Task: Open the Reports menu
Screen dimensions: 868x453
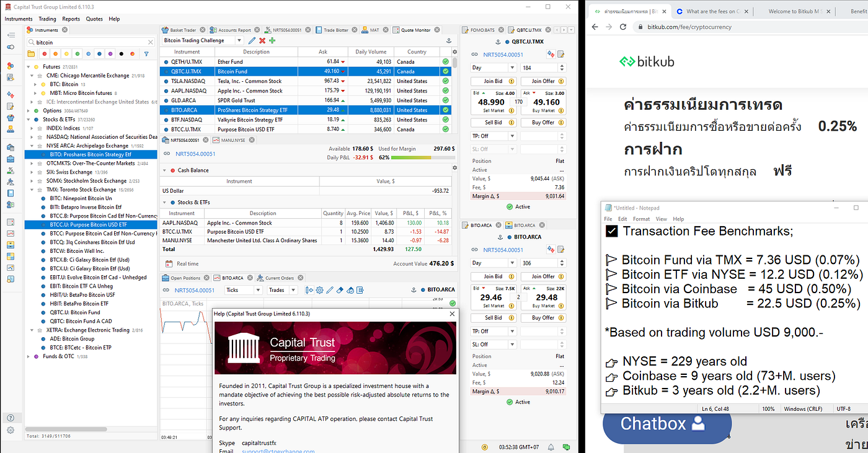Action: click(x=71, y=19)
